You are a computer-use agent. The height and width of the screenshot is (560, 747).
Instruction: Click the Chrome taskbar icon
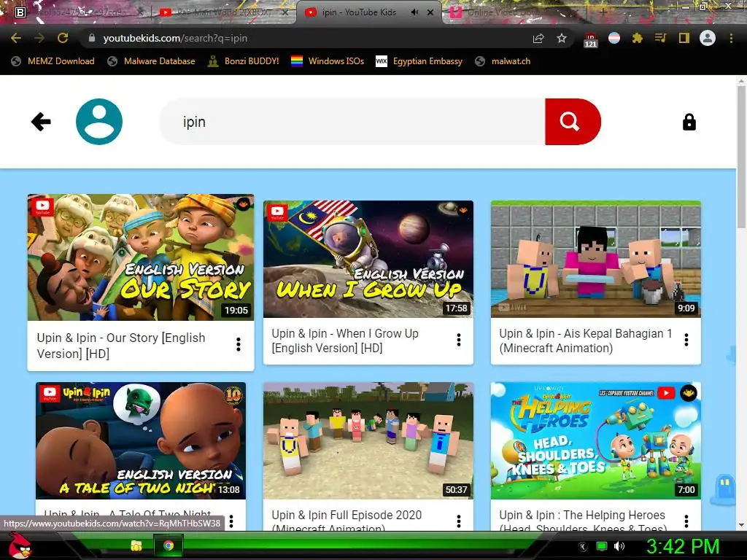[x=169, y=545]
